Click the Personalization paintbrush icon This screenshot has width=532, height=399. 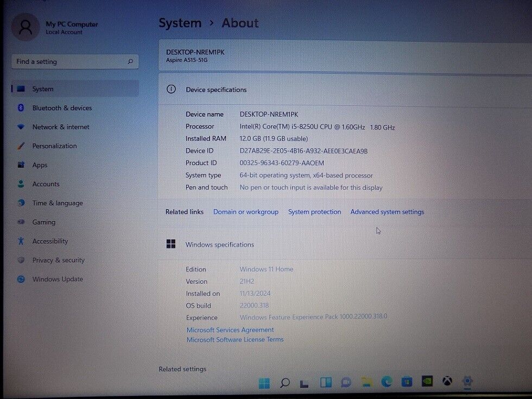[21, 146]
